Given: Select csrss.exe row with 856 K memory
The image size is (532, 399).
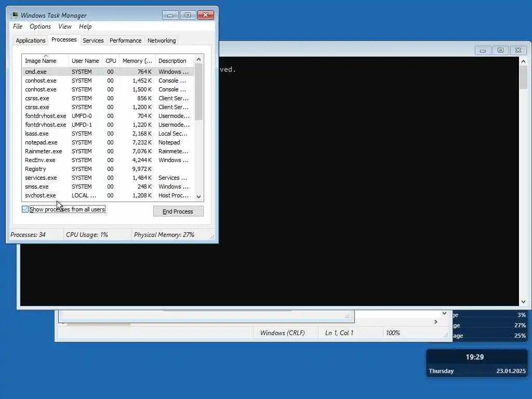Looking at the screenshot, I should coord(108,98).
